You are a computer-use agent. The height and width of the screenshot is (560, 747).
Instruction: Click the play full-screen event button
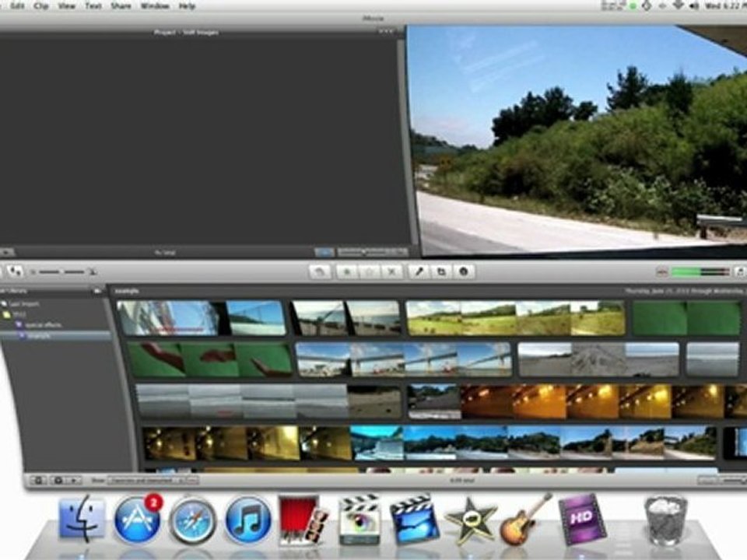[58, 481]
